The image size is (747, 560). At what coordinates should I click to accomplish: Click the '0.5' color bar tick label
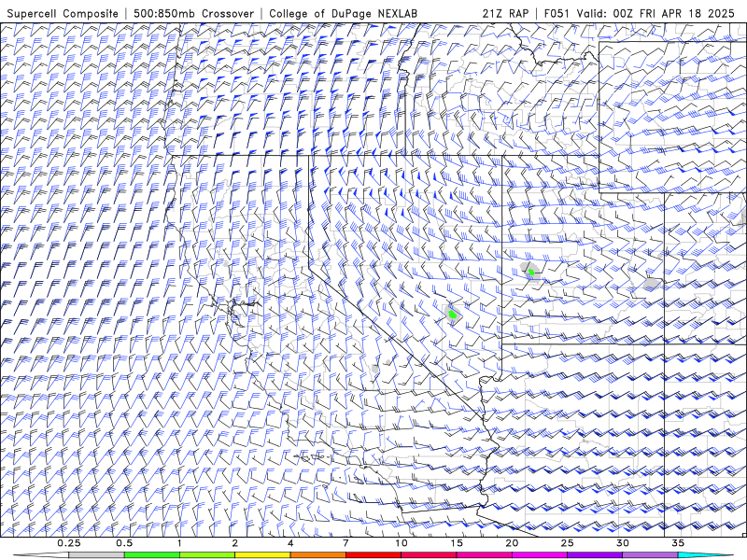pyautogui.click(x=124, y=543)
